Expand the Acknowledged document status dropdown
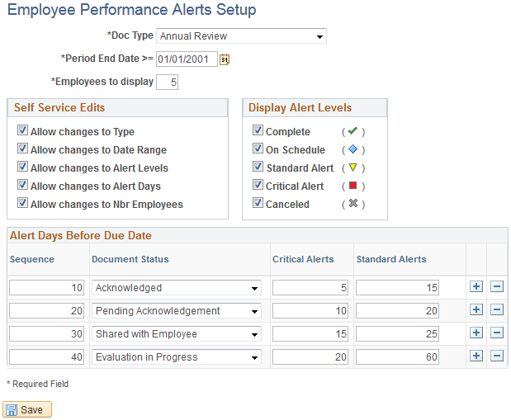This screenshot has height=420, width=511. pyautogui.click(x=176, y=288)
